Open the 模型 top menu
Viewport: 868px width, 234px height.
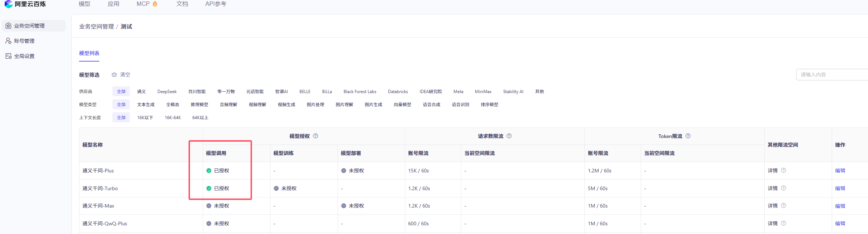tap(84, 4)
